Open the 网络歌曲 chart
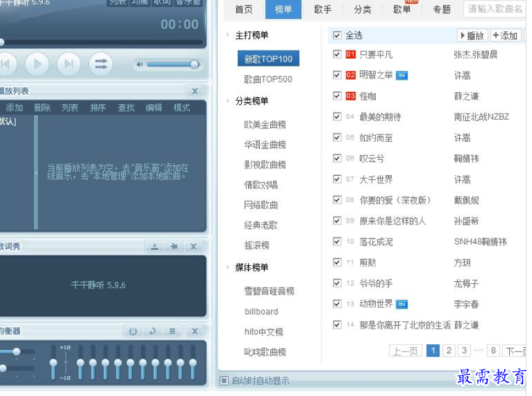This screenshot has width=532, height=396. 260,205
